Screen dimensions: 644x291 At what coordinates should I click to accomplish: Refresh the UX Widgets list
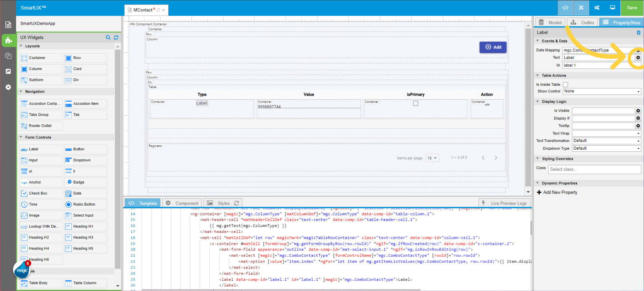pyautogui.click(x=116, y=38)
